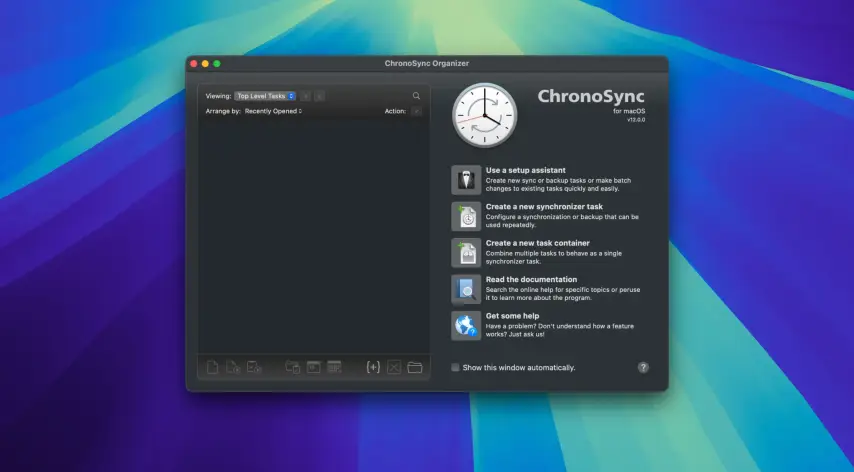Click the new synchronizer task icon
The image size is (854, 472).
[x=465, y=217]
